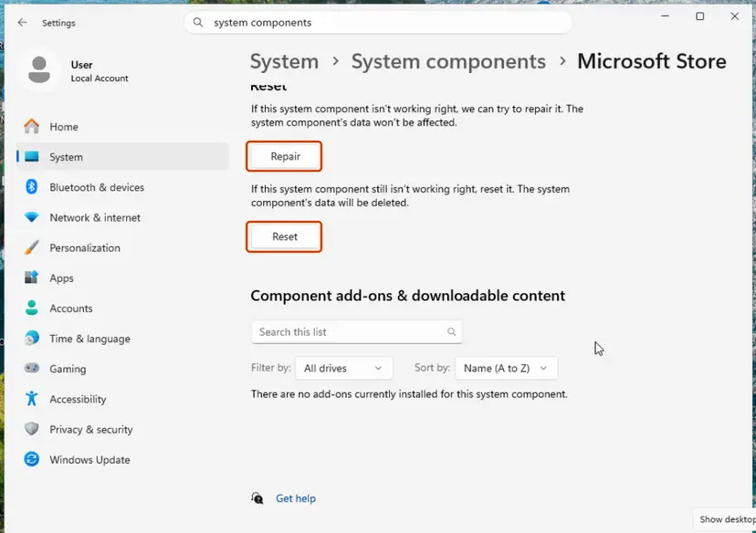The height and width of the screenshot is (533, 756).
Task: Select Accounts in the sidebar
Action: 71,308
